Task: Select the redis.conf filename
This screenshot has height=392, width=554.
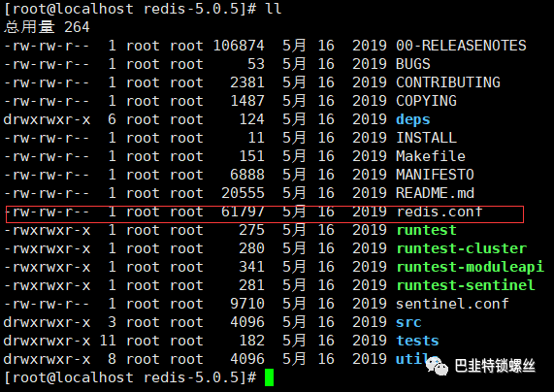Action: pos(440,212)
